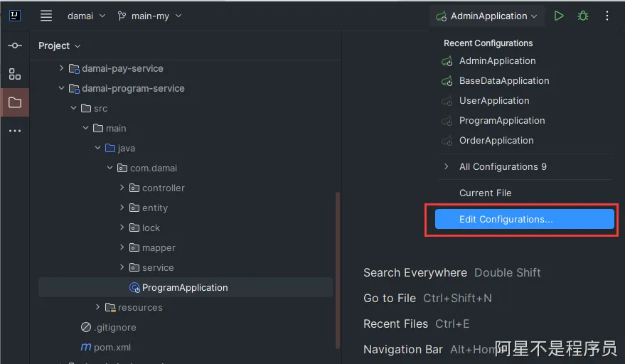This screenshot has height=364, width=625.
Task: Click the green Run button
Action: [x=559, y=16]
